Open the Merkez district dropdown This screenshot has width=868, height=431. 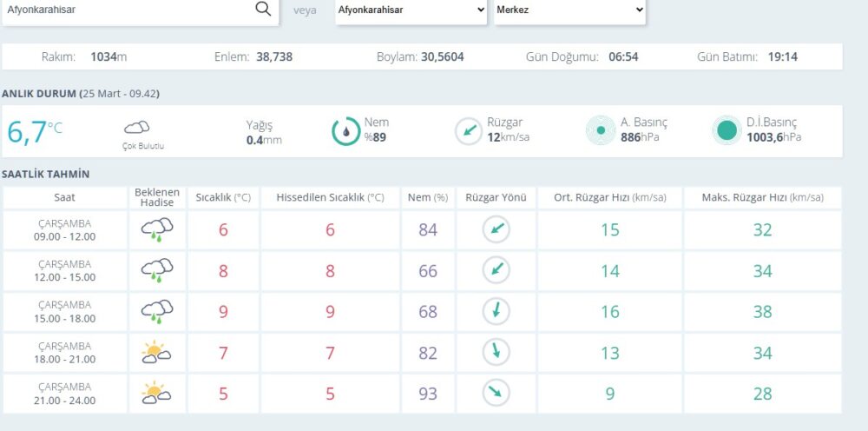[x=570, y=10]
